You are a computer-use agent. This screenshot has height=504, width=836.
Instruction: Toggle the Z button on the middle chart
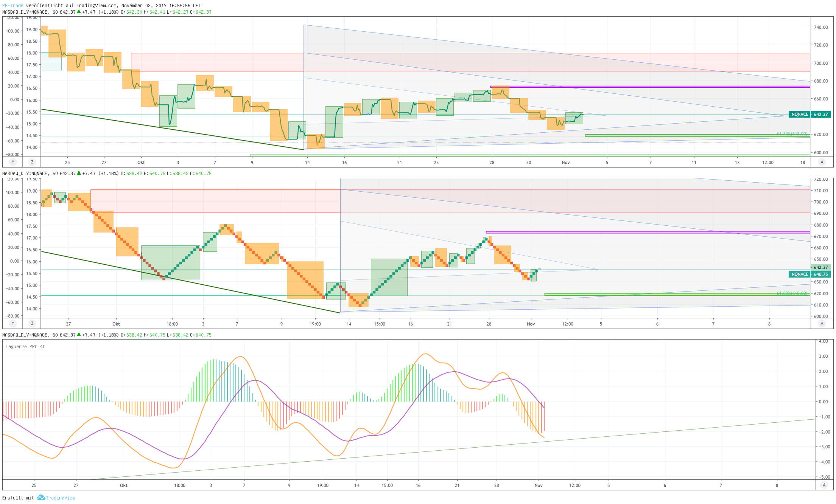pyautogui.click(x=32, y=324)
